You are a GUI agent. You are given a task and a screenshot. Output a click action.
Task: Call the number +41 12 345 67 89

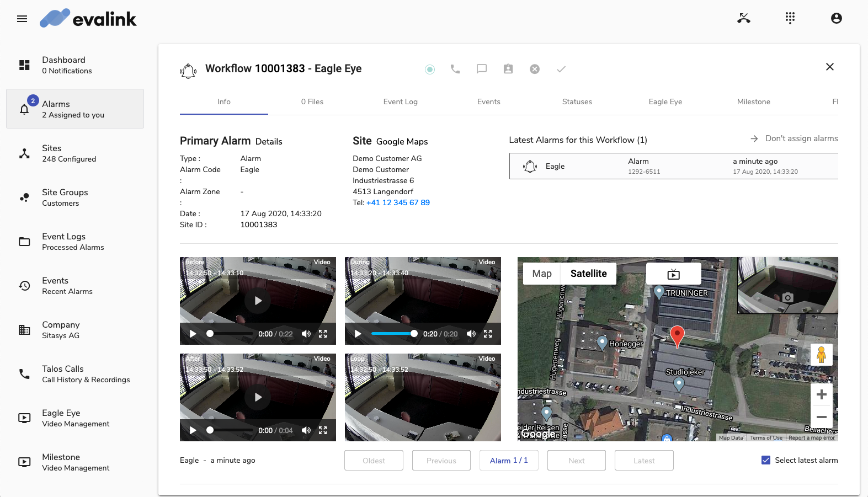pyautogui.click(x=398, y=202)
